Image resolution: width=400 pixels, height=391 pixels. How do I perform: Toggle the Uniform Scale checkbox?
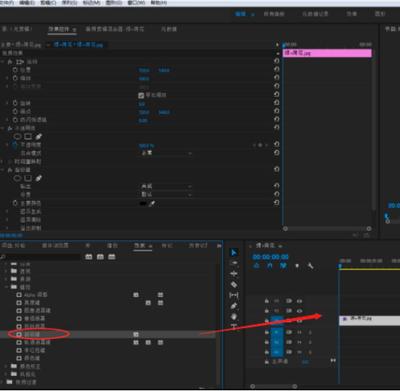(141, 95)
